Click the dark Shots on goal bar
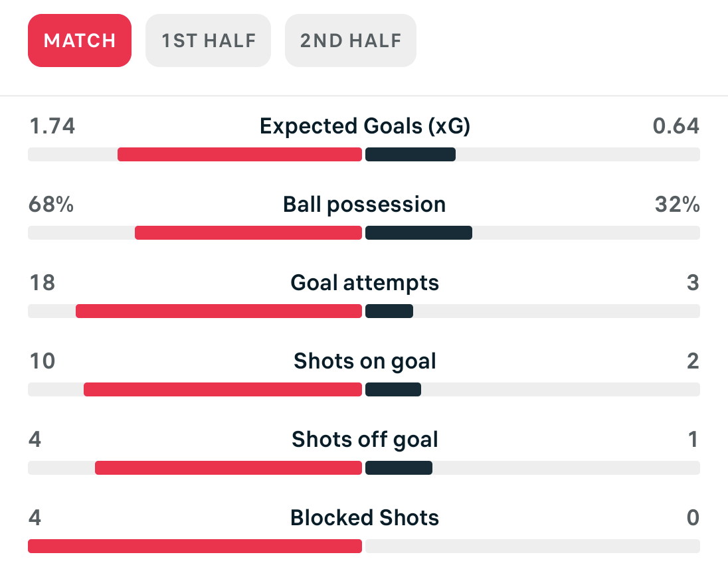728x583 pixels. tap(393, 390)
